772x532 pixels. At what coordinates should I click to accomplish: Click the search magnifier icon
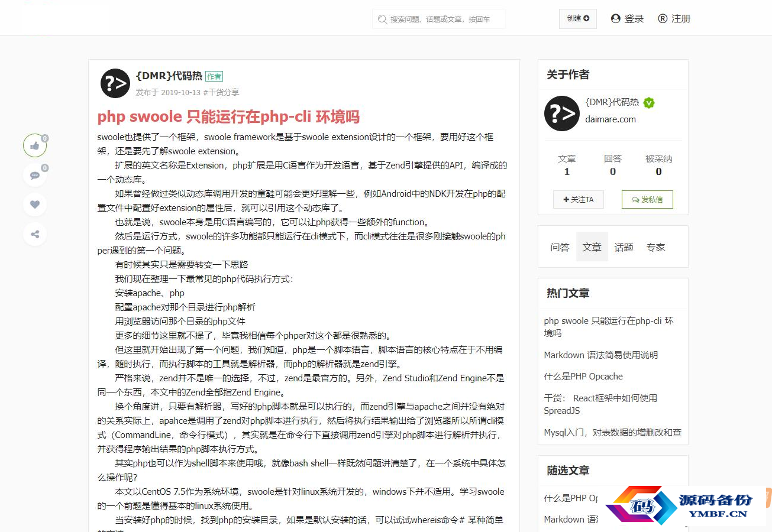coord(383,19)
